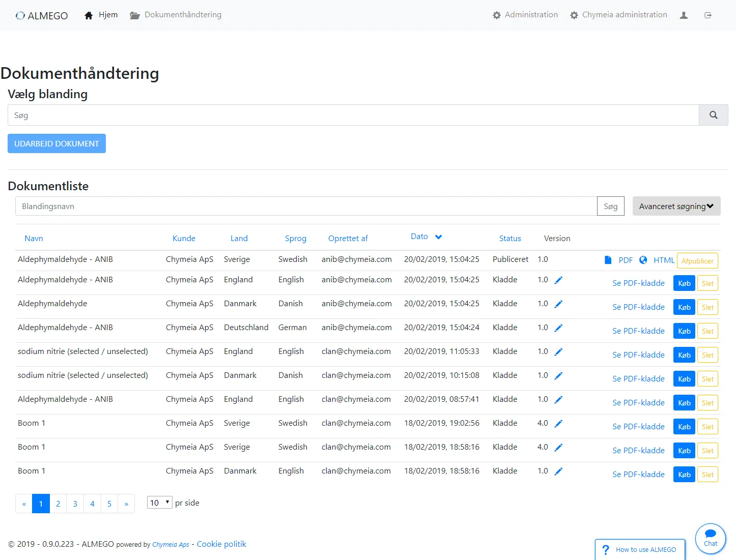736x560 pixels.
Task: Focus the Vælg blanding search field
Action: [353, 115]
